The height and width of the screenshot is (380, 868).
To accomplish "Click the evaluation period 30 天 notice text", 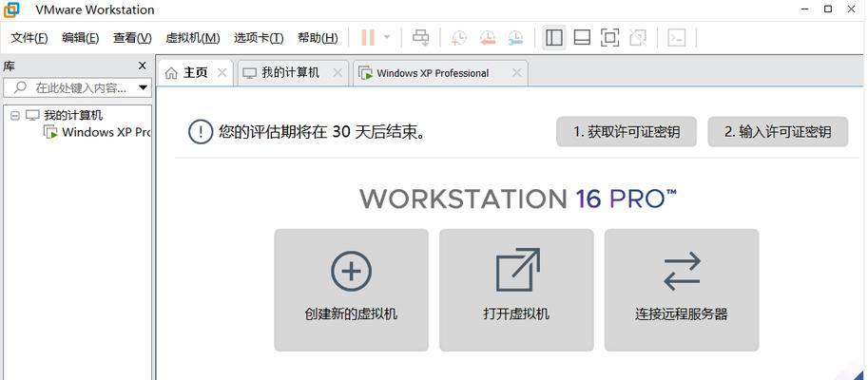I will pyautogui.click(x=321, y=132).
